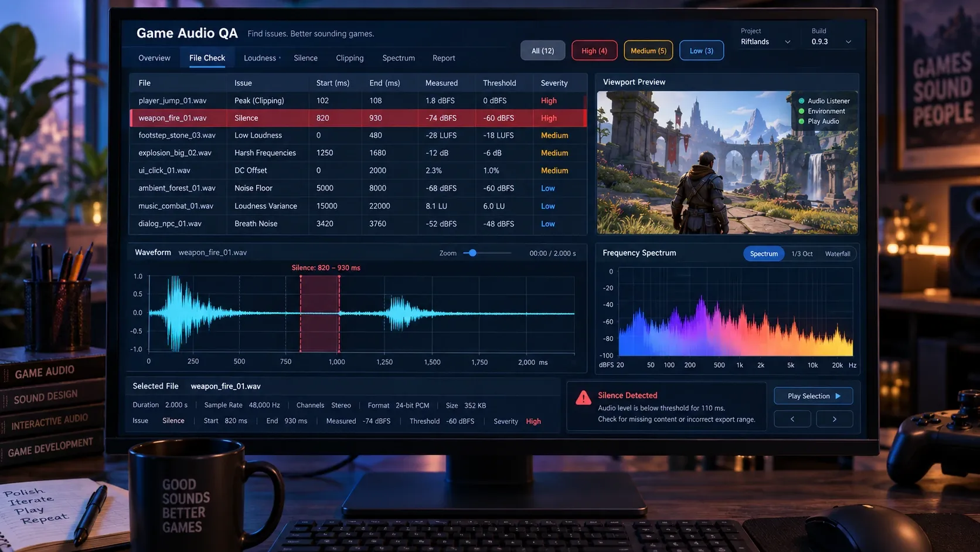980x552 pixels.
Task: Open the Project Riftlands dropdown
Action: click(x=765, y=42)
